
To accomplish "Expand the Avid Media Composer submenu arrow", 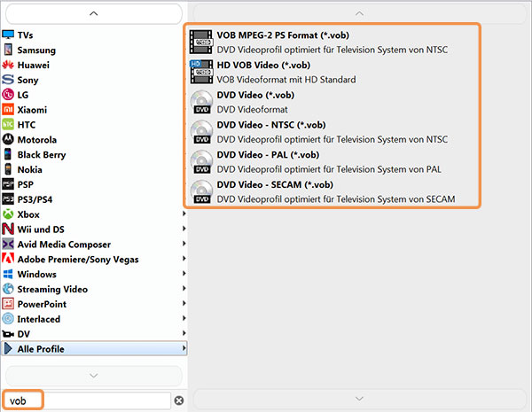I will click(x=184, y=244).
